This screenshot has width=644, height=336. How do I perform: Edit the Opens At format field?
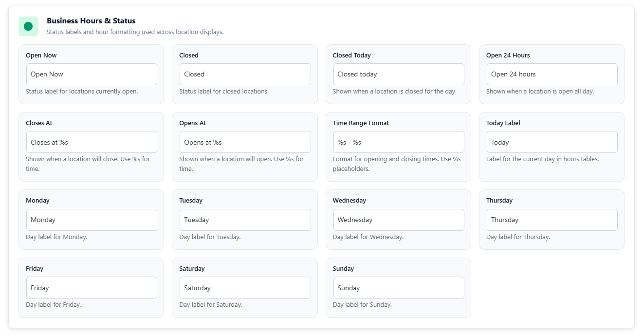(245, 142)
